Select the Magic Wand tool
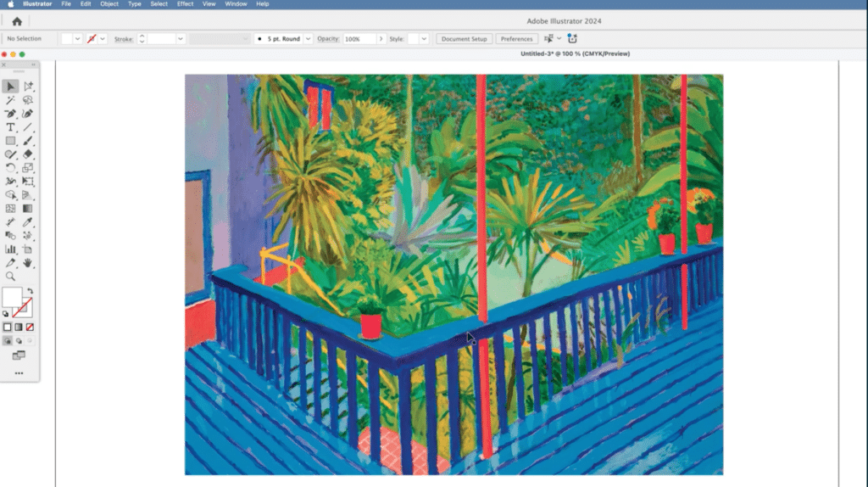 10,100
